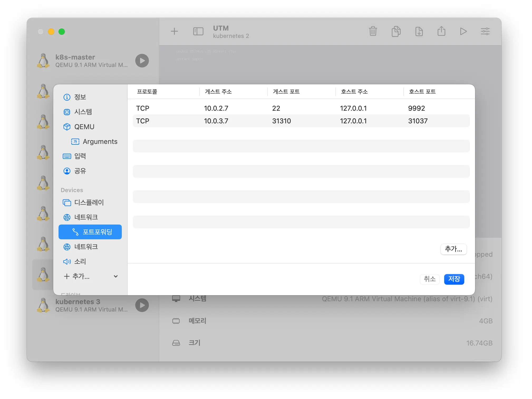Open the 정보 settings section
The height and width of the screenshot is (399, 532).
click(80, 97)
